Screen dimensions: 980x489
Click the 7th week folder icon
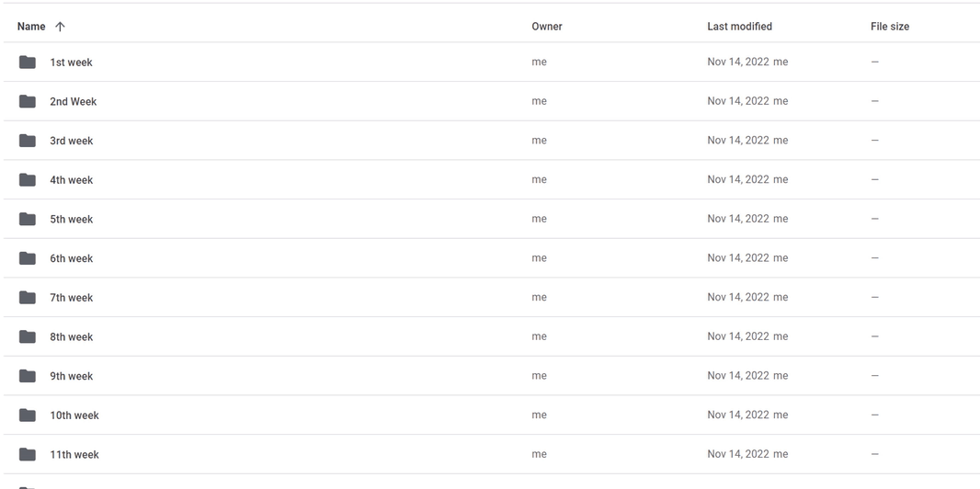(x=28, y=297)
